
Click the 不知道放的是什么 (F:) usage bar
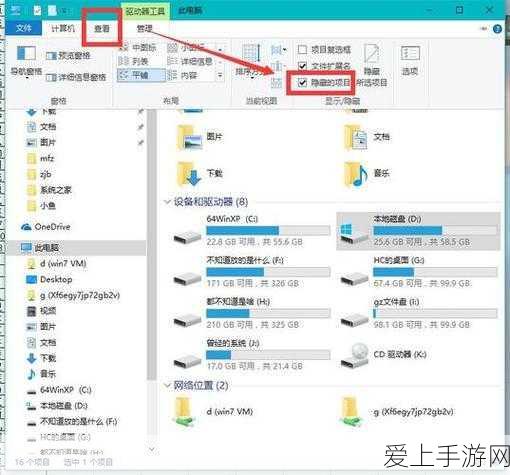point(268,272)
